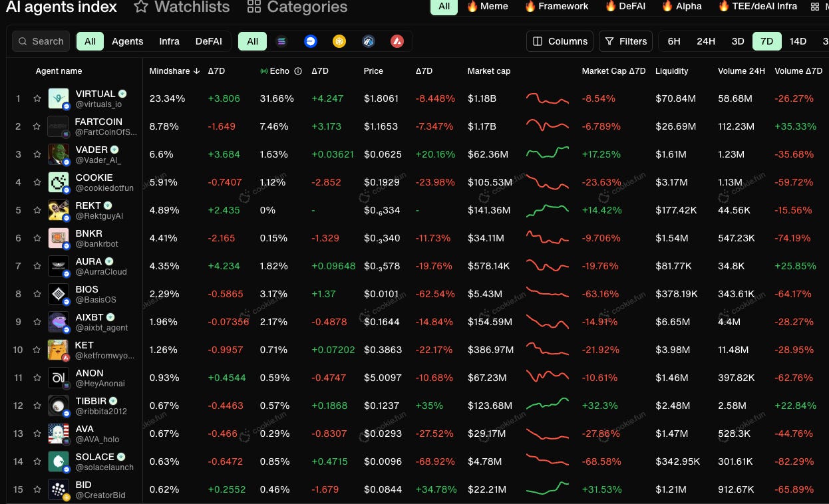Switch timeframe to 14D
829x504 pixels.
pos(798,41)
